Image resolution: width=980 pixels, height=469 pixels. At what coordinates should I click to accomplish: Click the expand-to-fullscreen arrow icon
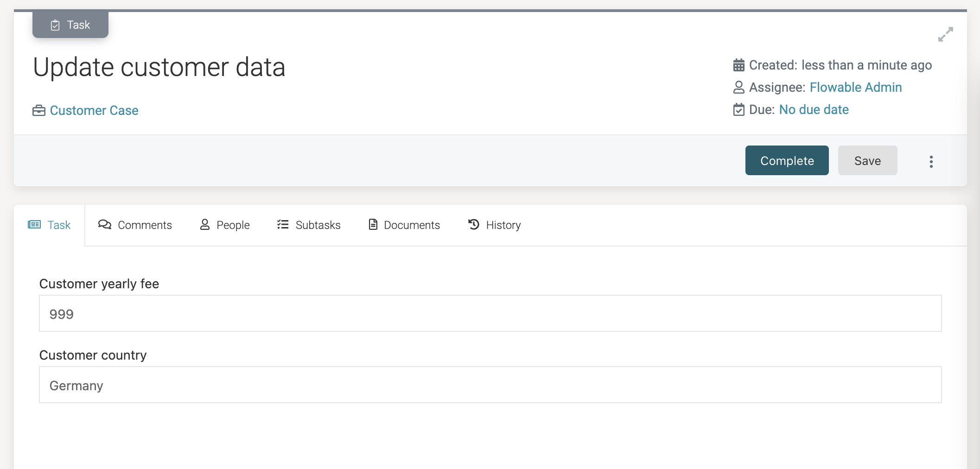pyautogui.click(x=945, y=34)
